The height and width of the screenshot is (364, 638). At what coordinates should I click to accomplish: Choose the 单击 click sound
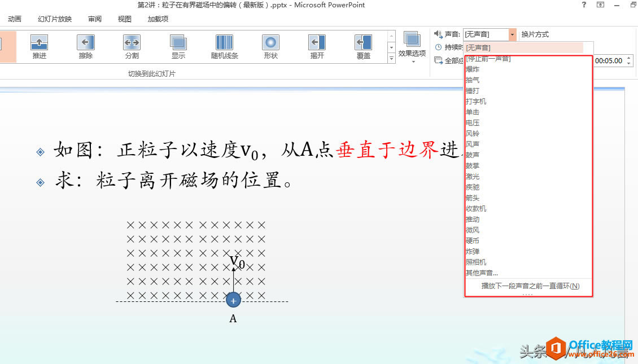[473, 112]
